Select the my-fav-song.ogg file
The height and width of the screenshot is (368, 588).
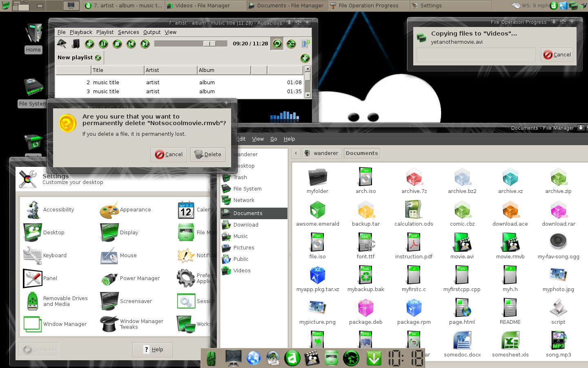click(558, 246)
